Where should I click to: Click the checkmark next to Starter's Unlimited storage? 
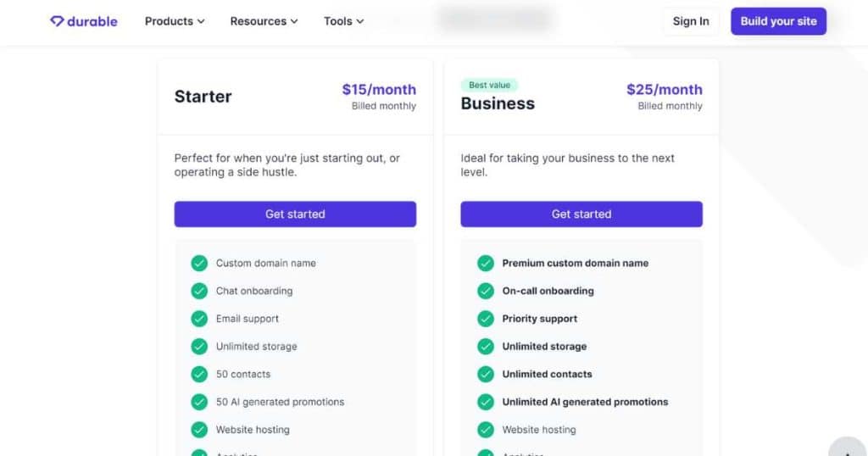199,346
